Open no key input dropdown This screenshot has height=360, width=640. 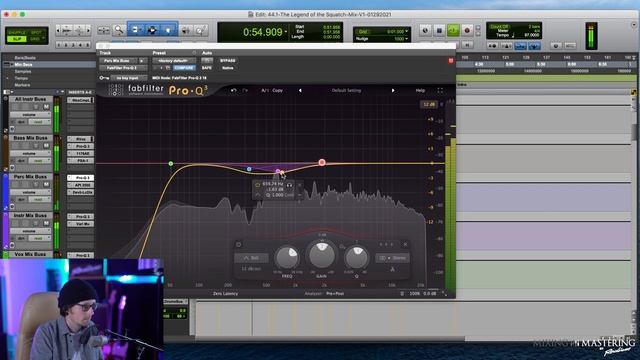coord(129,78)
